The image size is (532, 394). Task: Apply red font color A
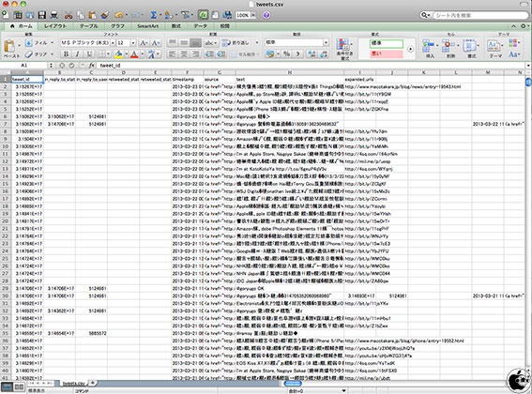pyautogui.click(x=134, y=54)
